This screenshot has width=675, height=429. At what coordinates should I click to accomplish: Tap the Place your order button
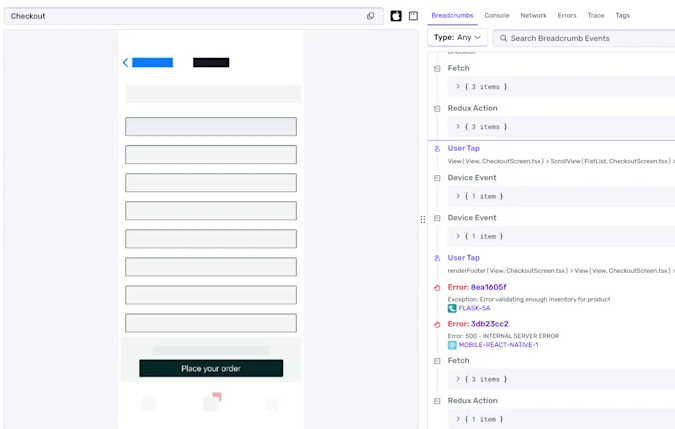211,368
